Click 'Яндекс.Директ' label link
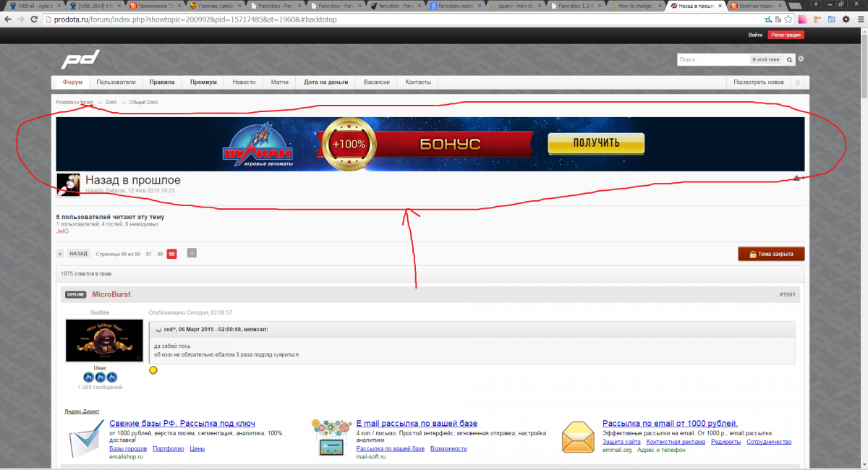The width and height of the screenshot is (868, 470). (x=82, y=411)
